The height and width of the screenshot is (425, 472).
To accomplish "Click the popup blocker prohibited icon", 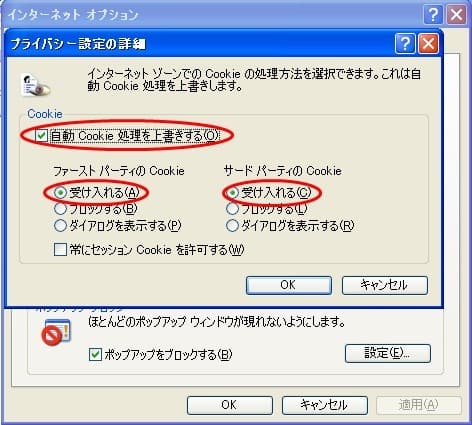I will click(x=56, y=332).
